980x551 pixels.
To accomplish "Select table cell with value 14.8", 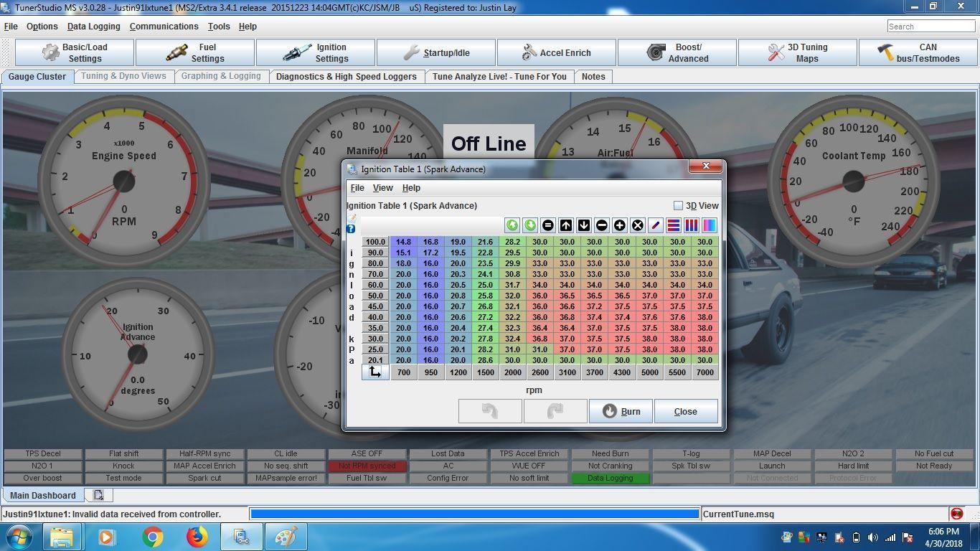I will [403, 242].
